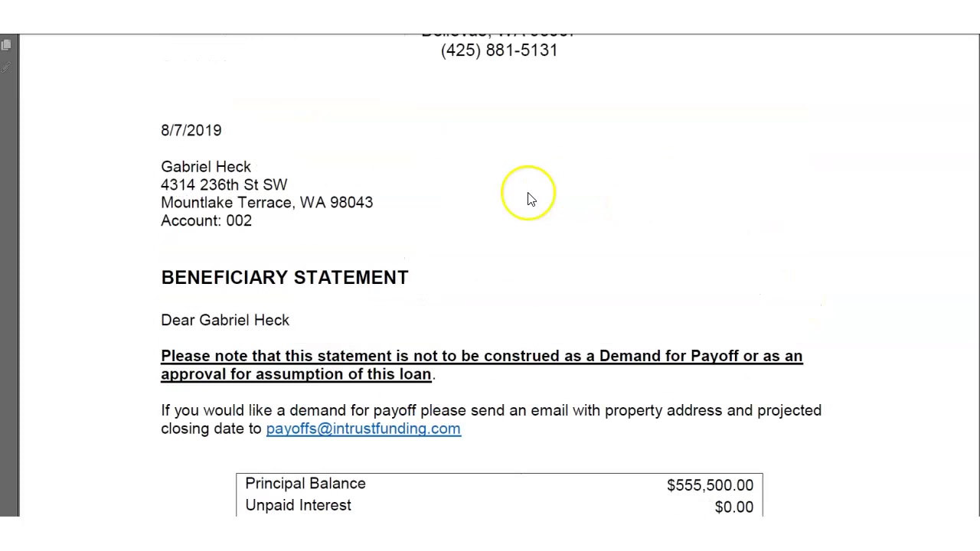The height and width of the screenshot is (551, 980).
Task: Click the Dear Gabriel Heck salutation
Action: [x=225, y=320]
